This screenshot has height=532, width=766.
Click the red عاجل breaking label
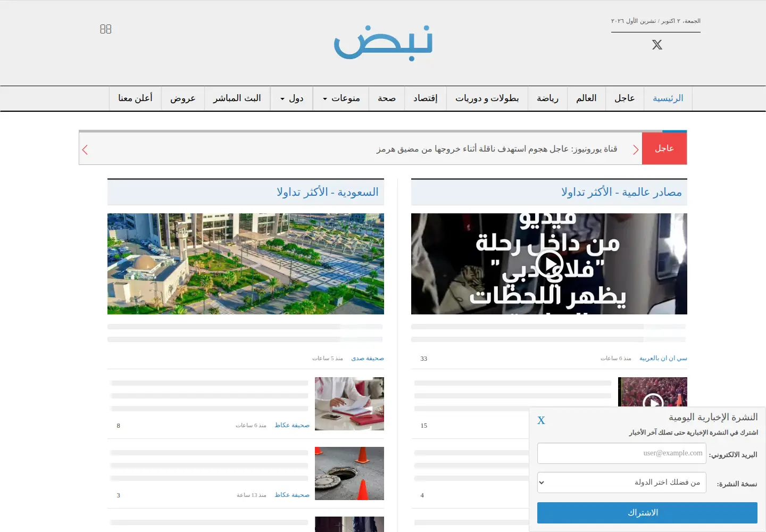pos(664,148)
